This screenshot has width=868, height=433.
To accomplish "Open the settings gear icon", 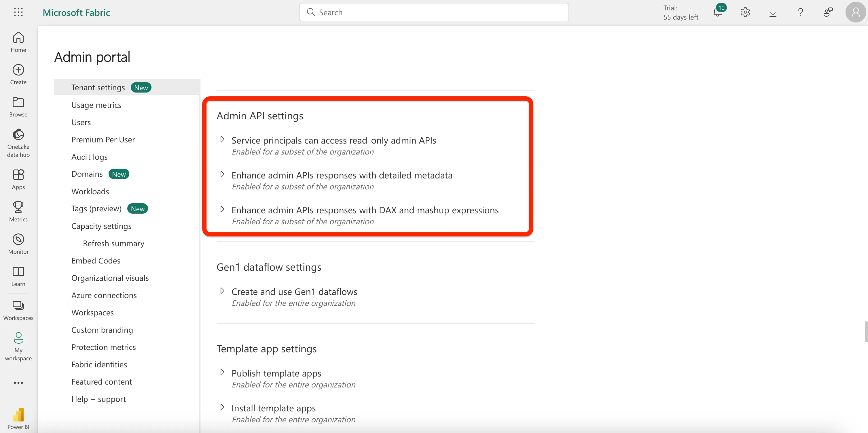I will tap(745, 12).
